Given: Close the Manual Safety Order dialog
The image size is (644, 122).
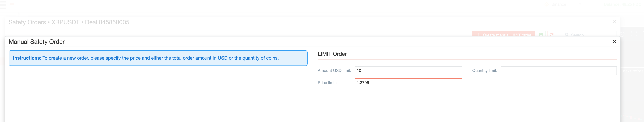Looking at the screenshot, I should tap(614, 41).
